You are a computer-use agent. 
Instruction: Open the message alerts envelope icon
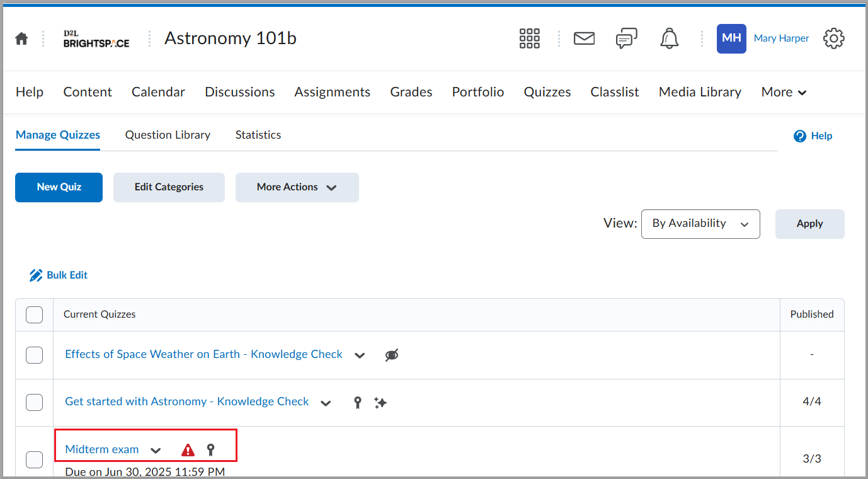pos(584,38)
